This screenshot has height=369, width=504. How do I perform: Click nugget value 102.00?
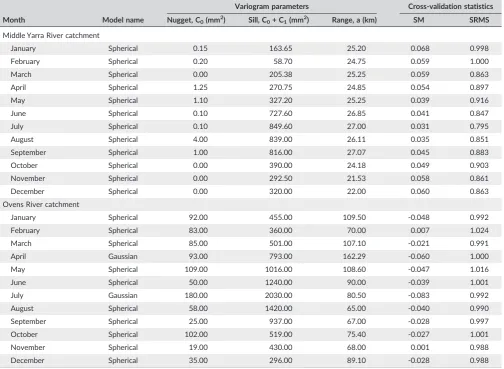(196, 334)
